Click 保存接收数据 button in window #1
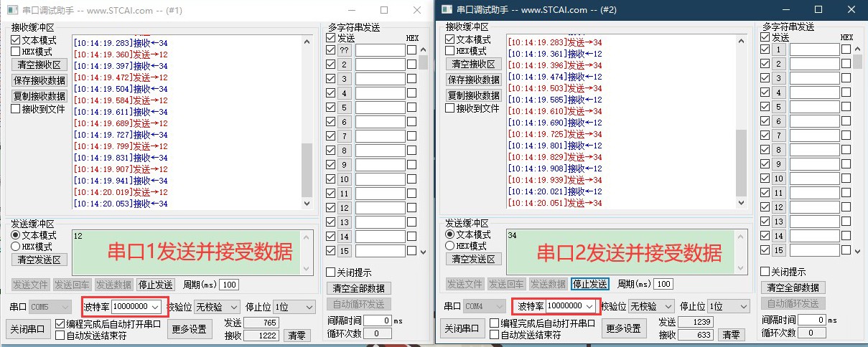The height and width of the screenshot is (347, 868). (x=39, y=80)
